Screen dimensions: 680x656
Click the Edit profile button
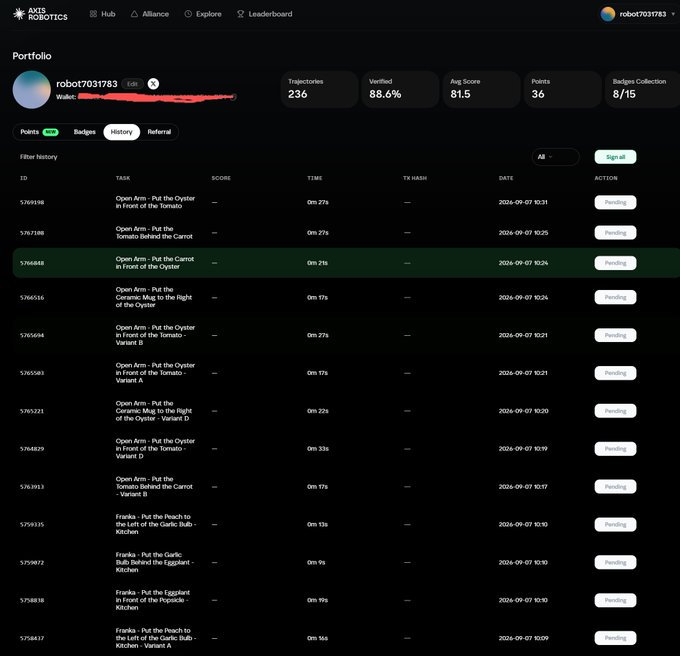132,84
